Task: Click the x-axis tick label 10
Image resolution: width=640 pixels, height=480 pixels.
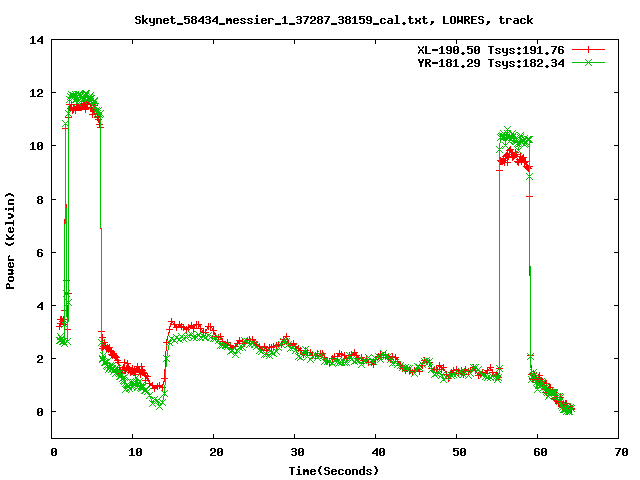Action: pyautogui.click(x=135, y=452)
